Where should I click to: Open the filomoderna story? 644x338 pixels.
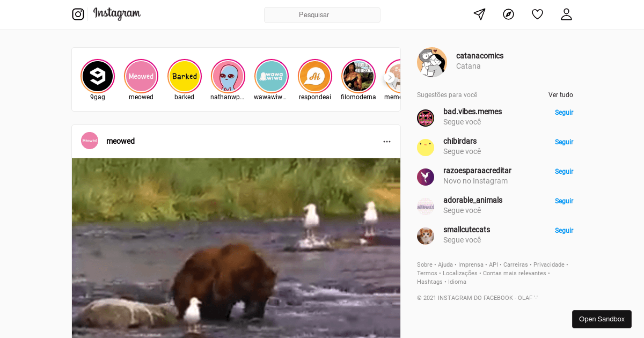pos(358,76)
